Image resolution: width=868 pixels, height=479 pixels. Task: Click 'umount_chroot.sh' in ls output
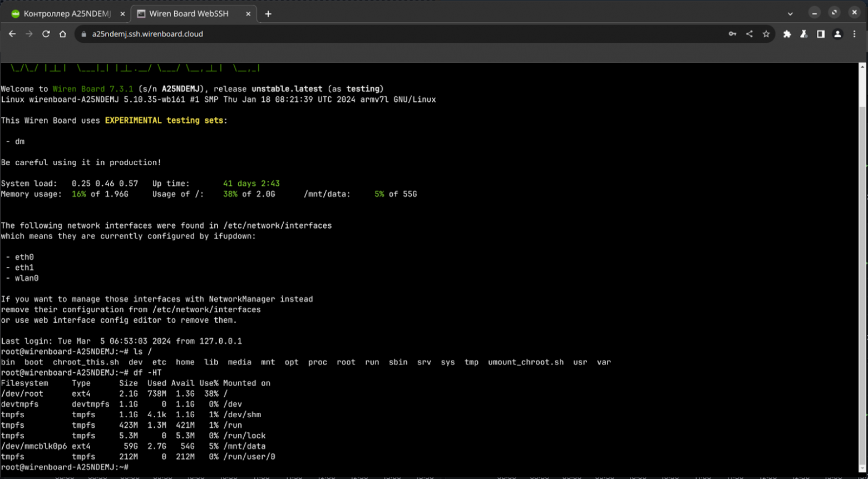526,362
